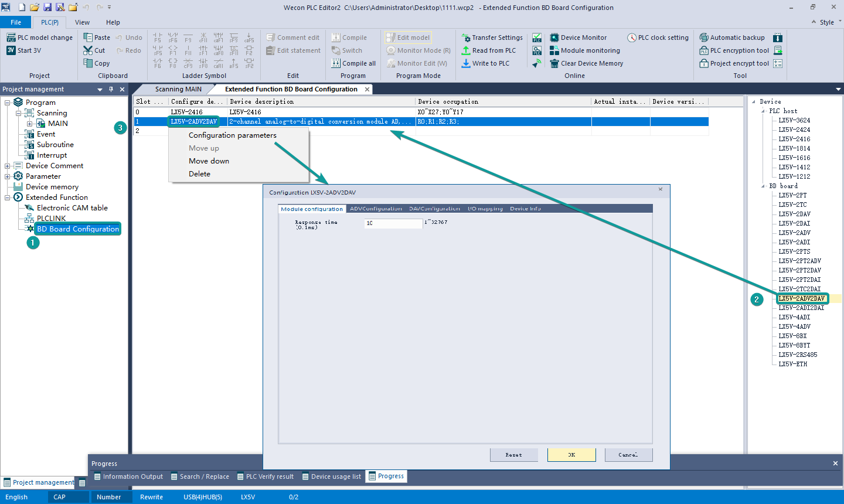Open the File menu

pyautogui.click(x=16, y=22)
